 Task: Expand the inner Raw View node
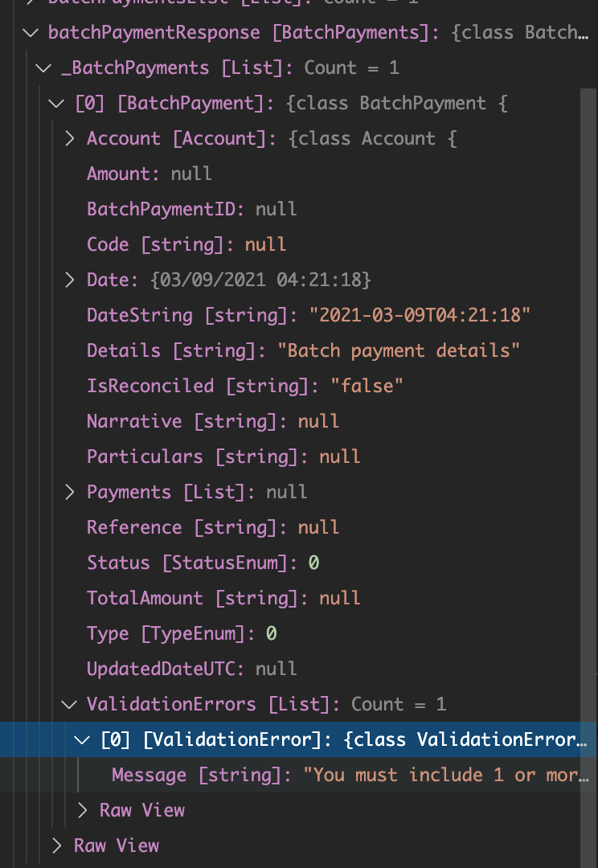81,810
